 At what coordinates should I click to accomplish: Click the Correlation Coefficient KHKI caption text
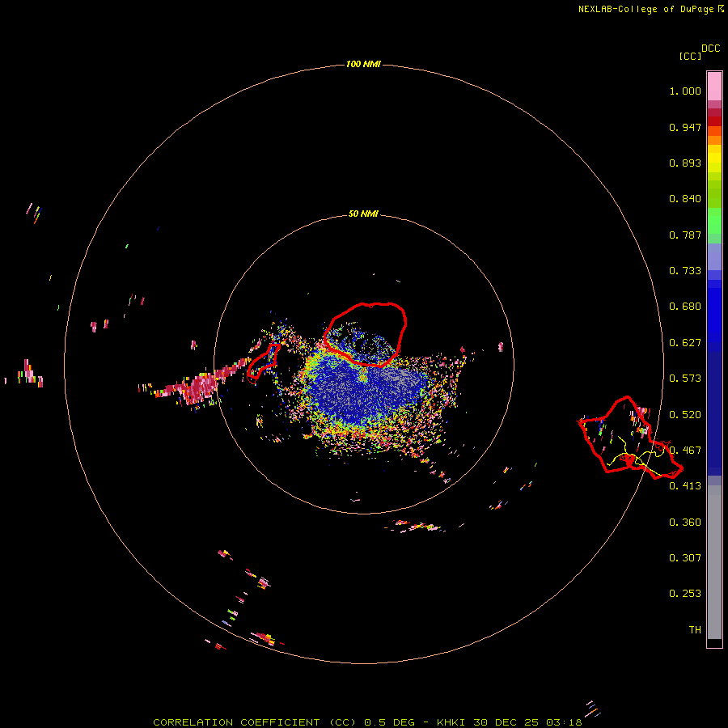367,722
